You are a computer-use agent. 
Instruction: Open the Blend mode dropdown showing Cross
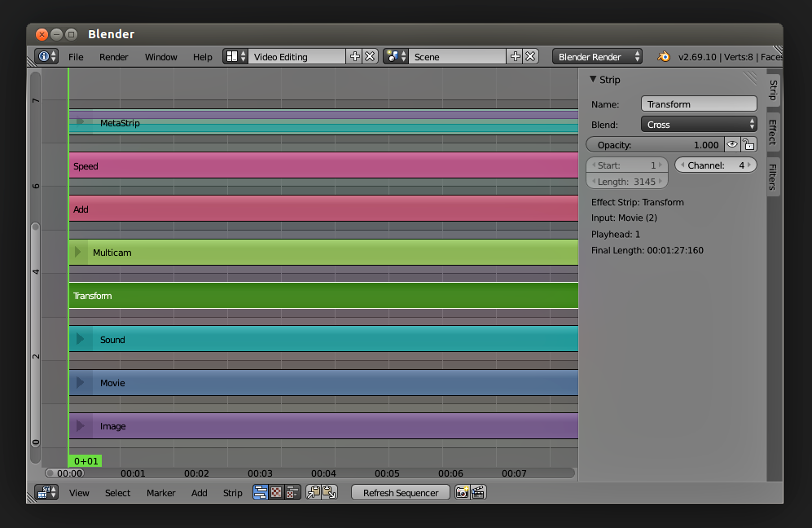[x=699, y=125]
